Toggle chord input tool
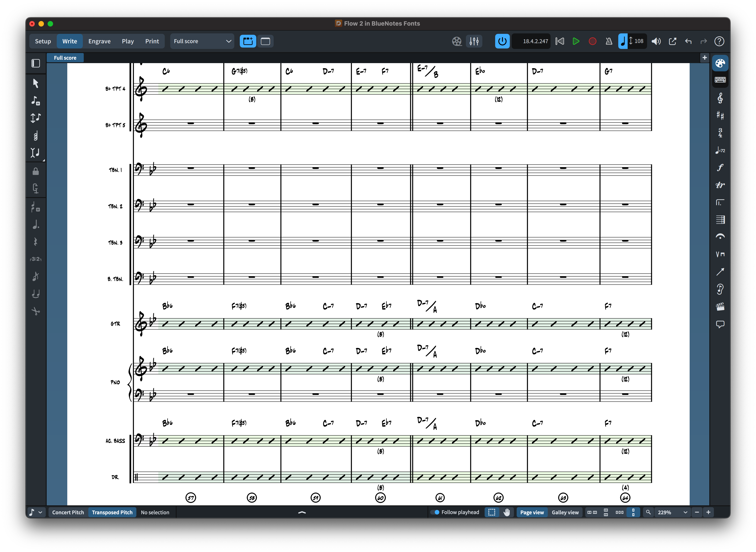 click(x=36, y=135)
